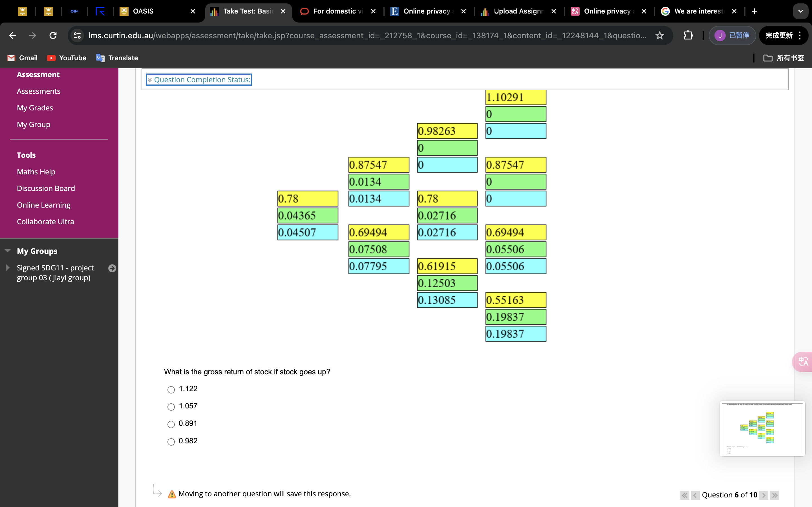Viewport: 812px width, 507px height.
Task: Reload the page with the refresh icon
Action: (53, 35)
